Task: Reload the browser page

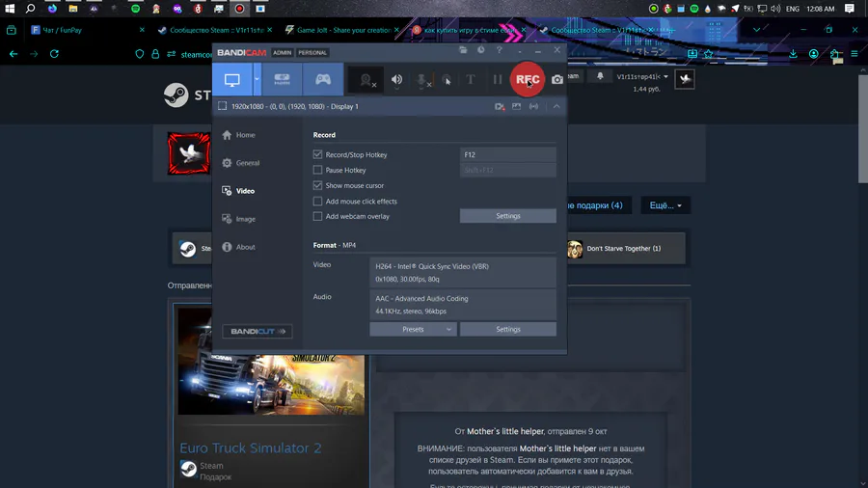Action: click(54, 54)
